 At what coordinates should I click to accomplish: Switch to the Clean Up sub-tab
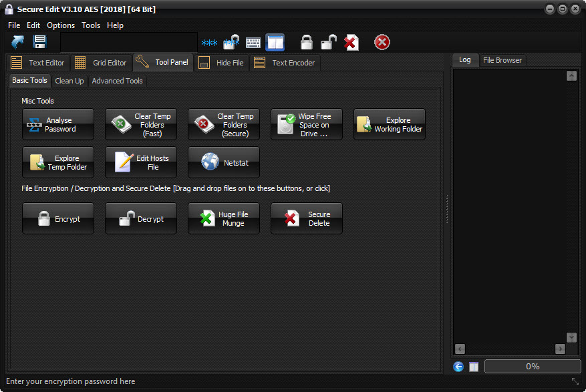(x=69, y=81)
